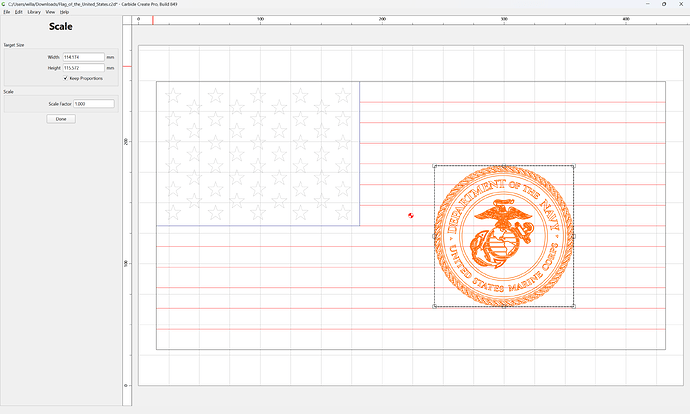
Task: Click the top-left selection handle of the seal
Action: coord(435,166)
